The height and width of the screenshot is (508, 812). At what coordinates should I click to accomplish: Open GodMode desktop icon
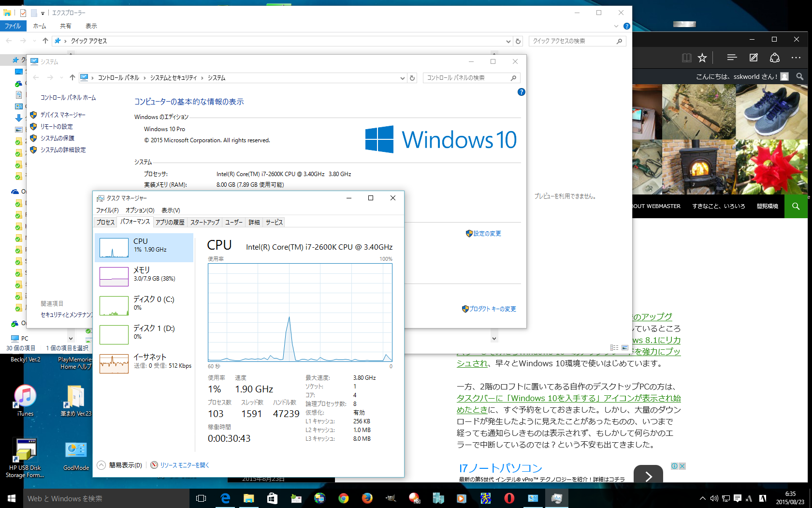pyautogui.click(x=76, y=456)
